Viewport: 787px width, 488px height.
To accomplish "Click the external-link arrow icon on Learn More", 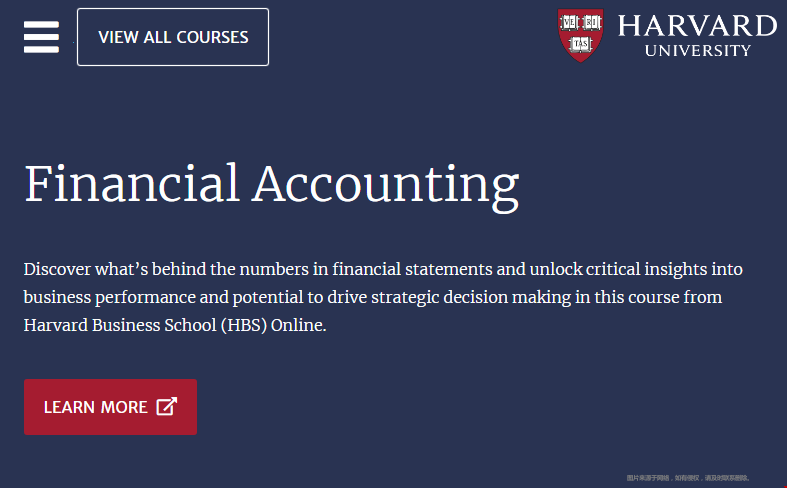I will 167,406.
